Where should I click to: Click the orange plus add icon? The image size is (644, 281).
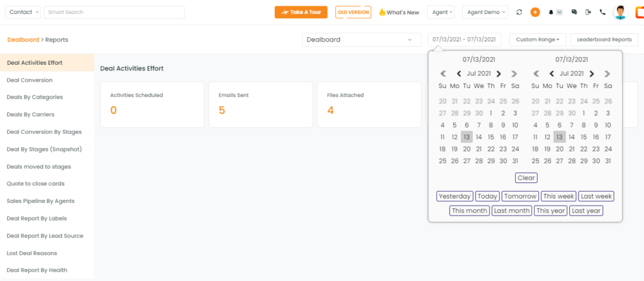pyautogui.click(x=535, y=13)
